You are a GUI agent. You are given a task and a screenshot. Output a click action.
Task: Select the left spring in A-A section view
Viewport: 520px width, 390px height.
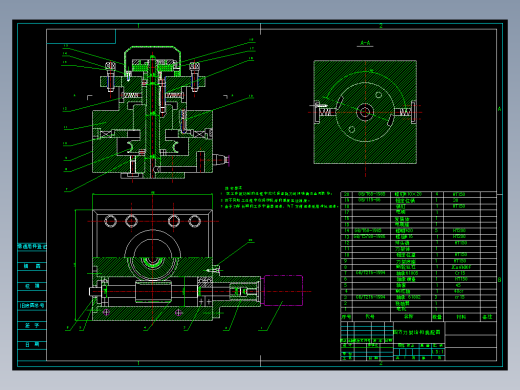point(326,112)
